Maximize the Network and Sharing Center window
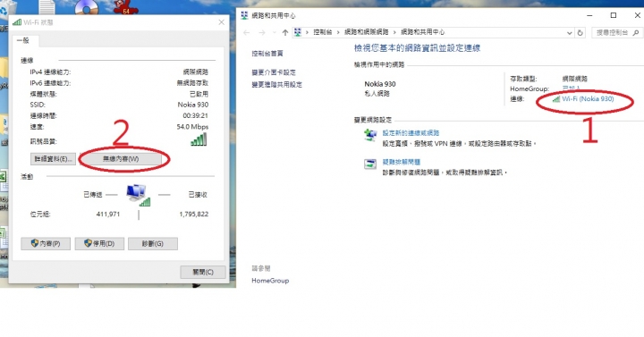 (x=614, y=15)
